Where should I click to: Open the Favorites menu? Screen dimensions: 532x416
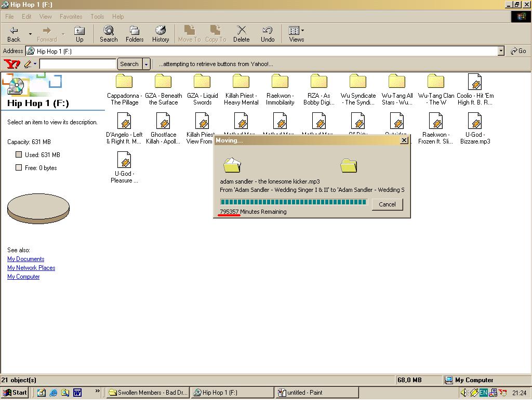point(71,16)
